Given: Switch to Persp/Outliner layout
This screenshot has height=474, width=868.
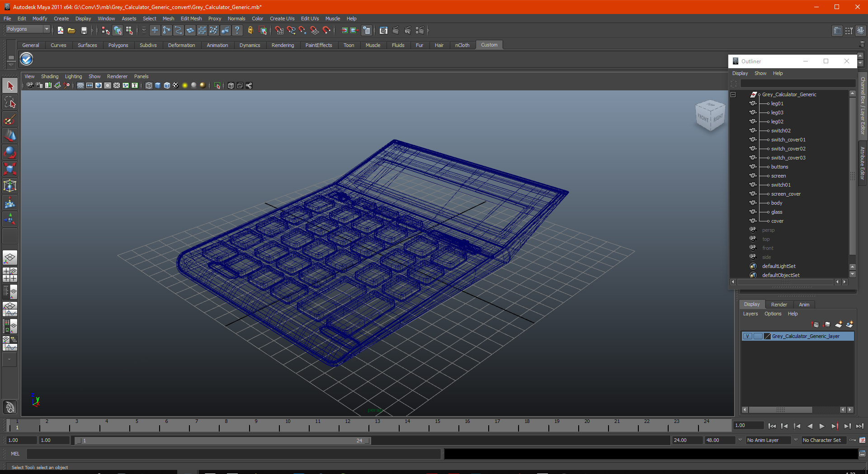Looking at the screenshot, I should (10, 292).
